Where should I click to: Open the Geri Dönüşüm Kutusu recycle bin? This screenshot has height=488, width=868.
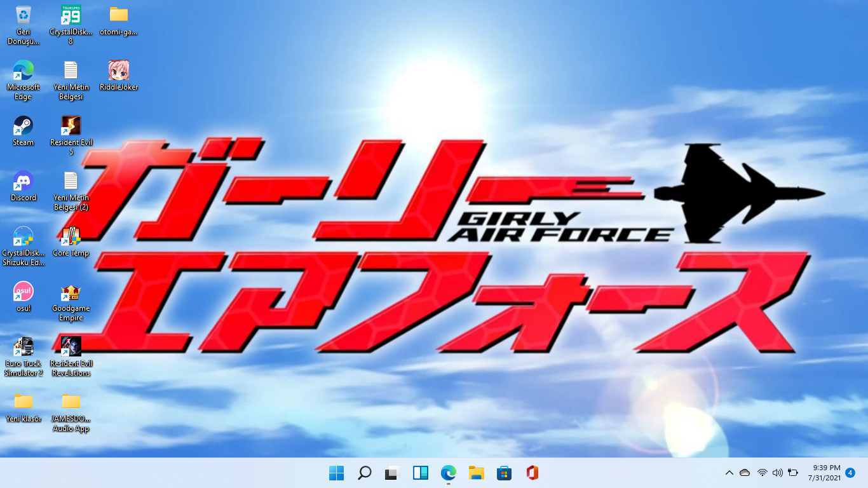tap(24, 14)
